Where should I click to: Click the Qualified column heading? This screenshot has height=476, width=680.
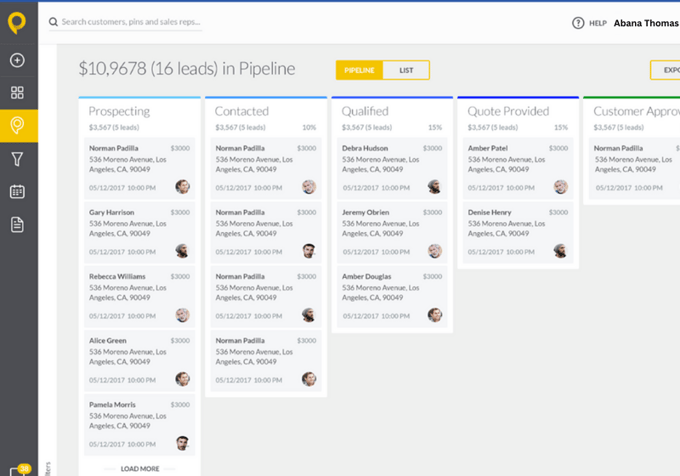pyautogui.click(x=365, y=111)
